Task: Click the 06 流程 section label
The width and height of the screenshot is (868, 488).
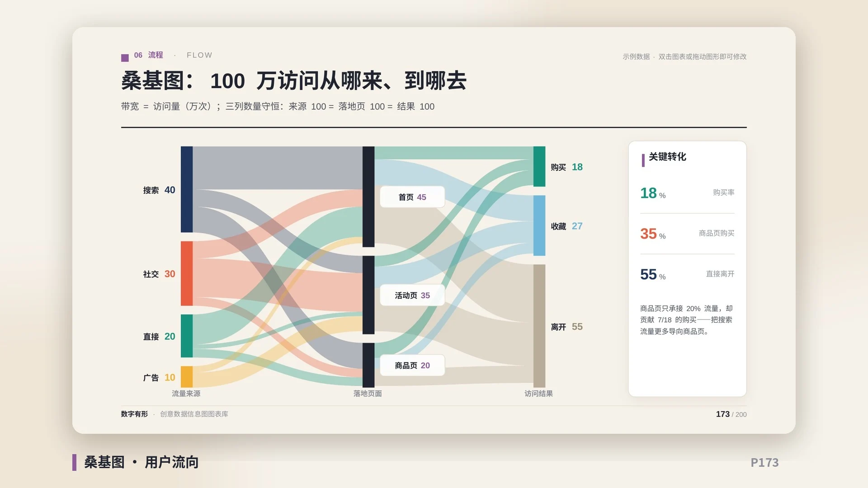Action: (148, 55)
